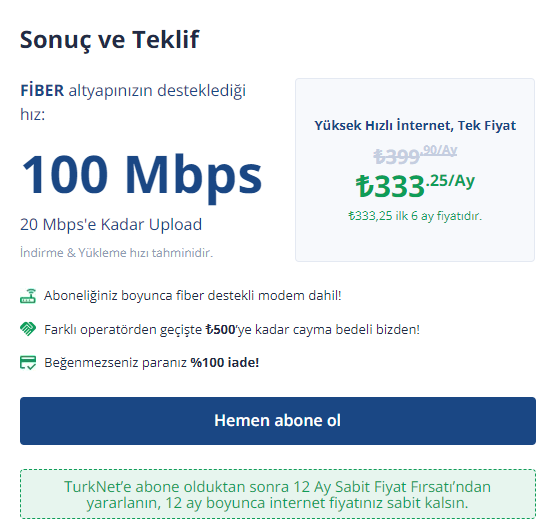
Task: Click the green refund card icon
Action: 28,363
